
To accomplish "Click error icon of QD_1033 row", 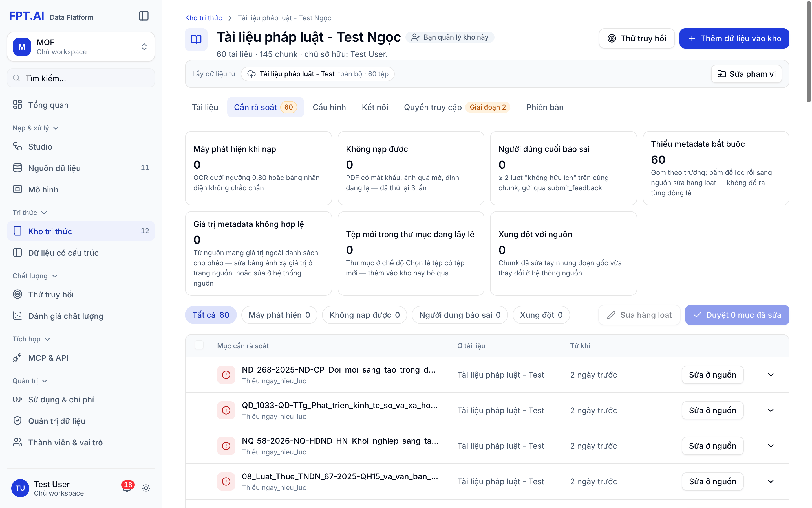I will [226, 410].
